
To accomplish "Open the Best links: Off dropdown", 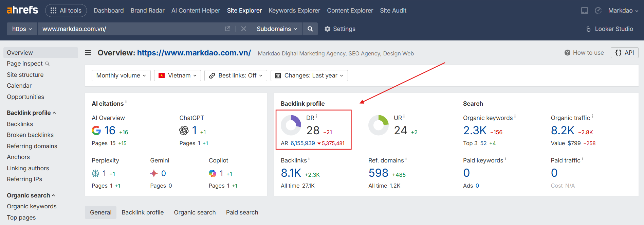I will point(236,75).
